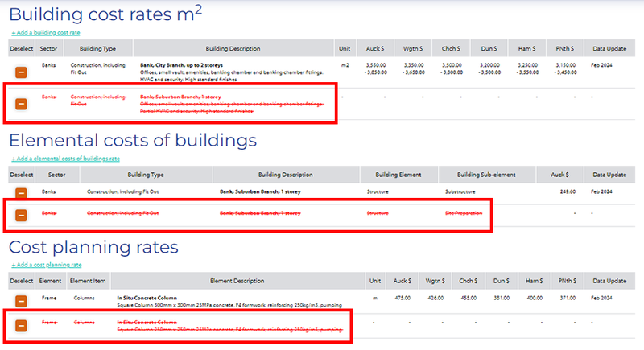Click the struck-through Site Preparation sub-element text
This screenshot has width=644, height=350.
click(465, 213)
